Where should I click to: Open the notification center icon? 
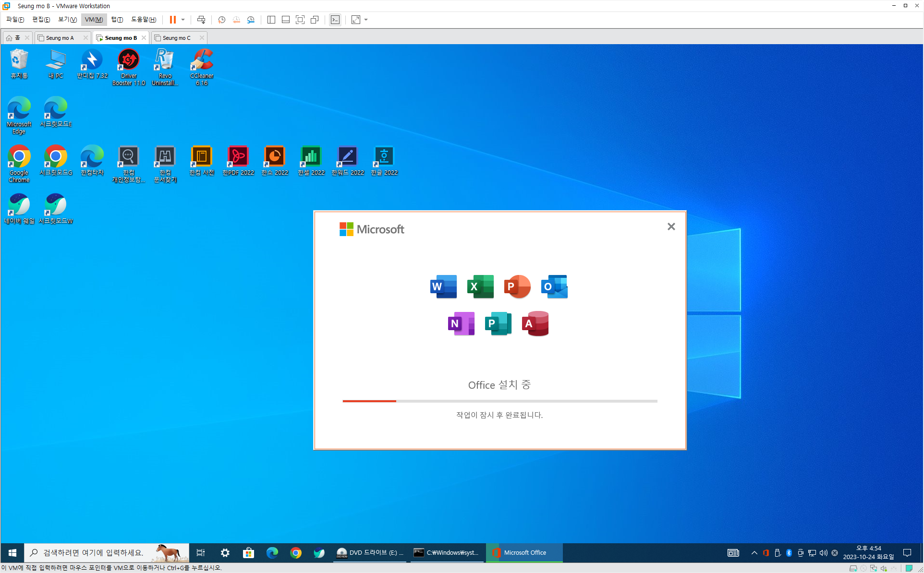907,553
